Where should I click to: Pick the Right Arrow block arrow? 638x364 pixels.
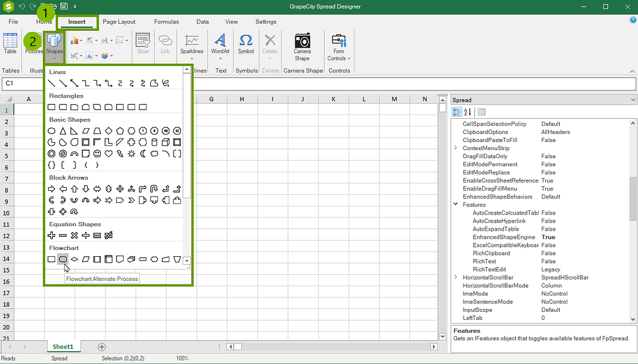(x=51, y=189)
